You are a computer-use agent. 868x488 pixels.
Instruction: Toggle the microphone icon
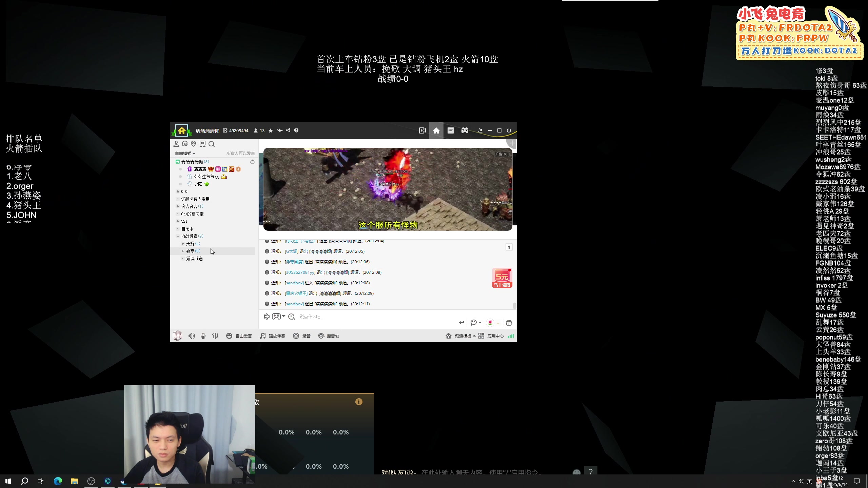pyautogui.click(x=203, y=336)
